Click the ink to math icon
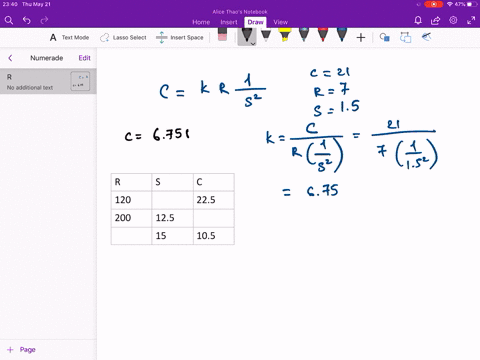 [x=426, y=37]
